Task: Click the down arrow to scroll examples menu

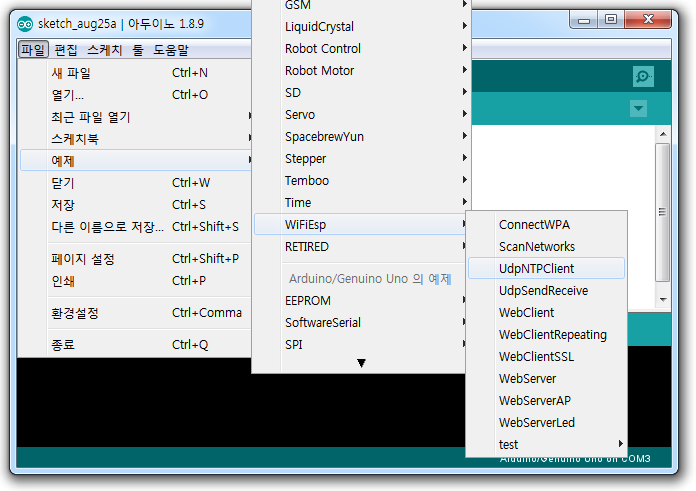Action: 361,363
